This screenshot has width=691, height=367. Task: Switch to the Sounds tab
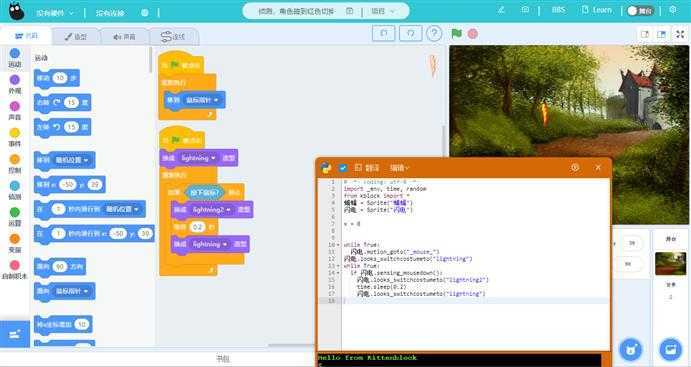click(x=124, y=37)
